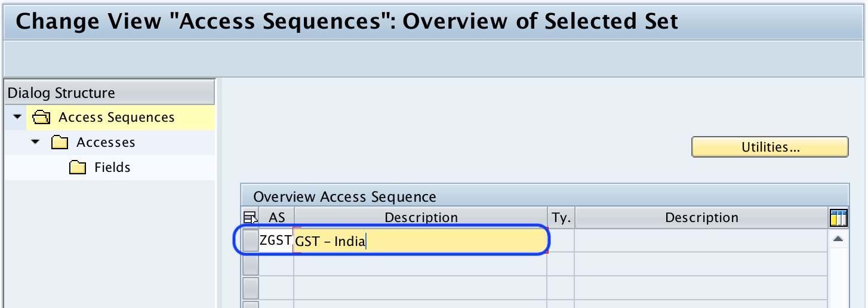Open the Utilities... button
Image resolution: width=868 pixels, height=308 pixels.
pos(769,147)
